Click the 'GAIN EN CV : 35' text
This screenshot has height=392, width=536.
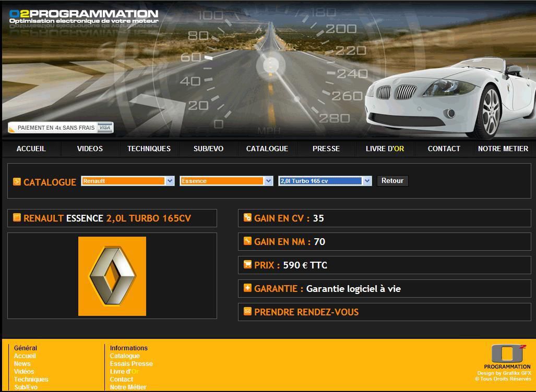pos(289,218)
